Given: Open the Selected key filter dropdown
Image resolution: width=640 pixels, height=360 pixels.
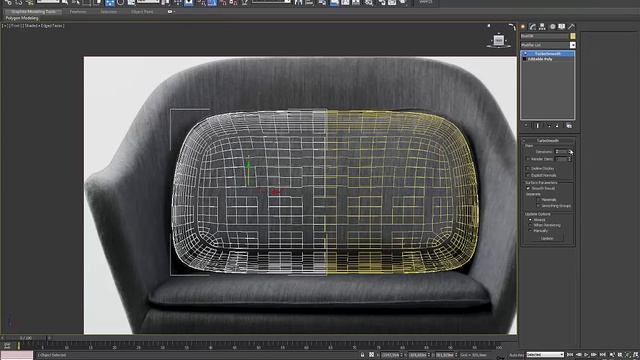Looking at the screenshot, I should click(545, 355).
